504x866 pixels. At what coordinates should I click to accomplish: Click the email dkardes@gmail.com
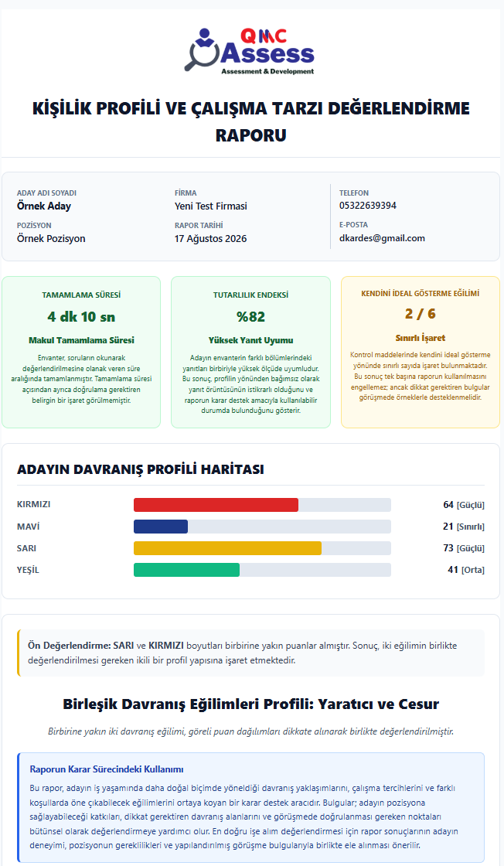tap(382, 238)
